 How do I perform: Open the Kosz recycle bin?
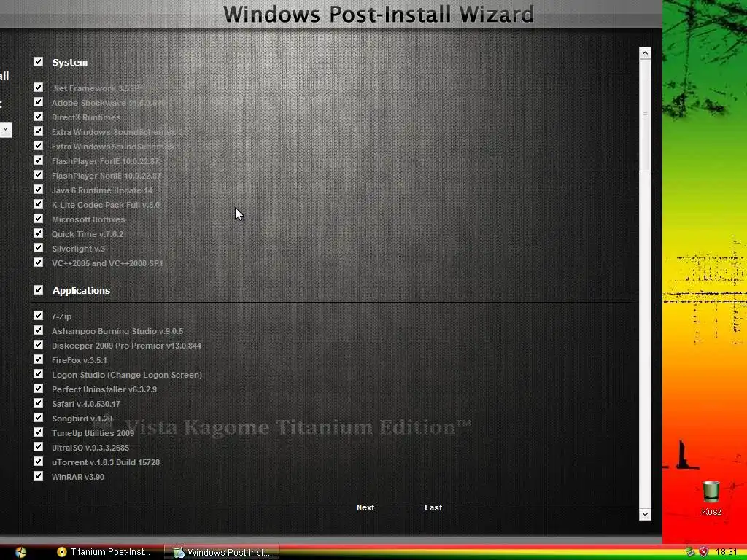point(711,498)
